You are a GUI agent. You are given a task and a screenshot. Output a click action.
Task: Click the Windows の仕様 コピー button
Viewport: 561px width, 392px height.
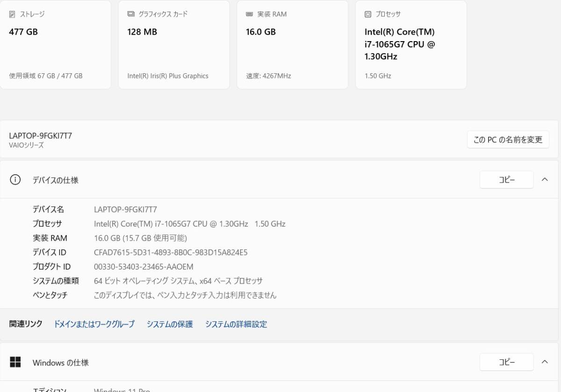pos(506,362)
